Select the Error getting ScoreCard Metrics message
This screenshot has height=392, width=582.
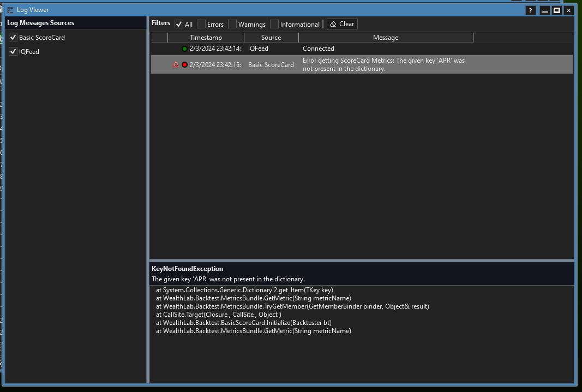[x=383, y=64]
